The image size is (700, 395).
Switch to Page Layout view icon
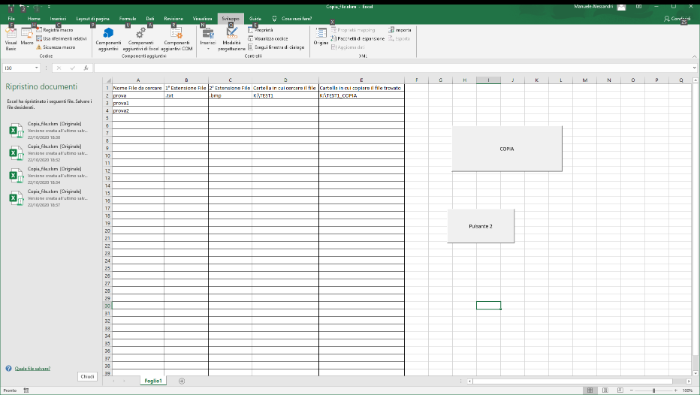(x=605, y=391)
